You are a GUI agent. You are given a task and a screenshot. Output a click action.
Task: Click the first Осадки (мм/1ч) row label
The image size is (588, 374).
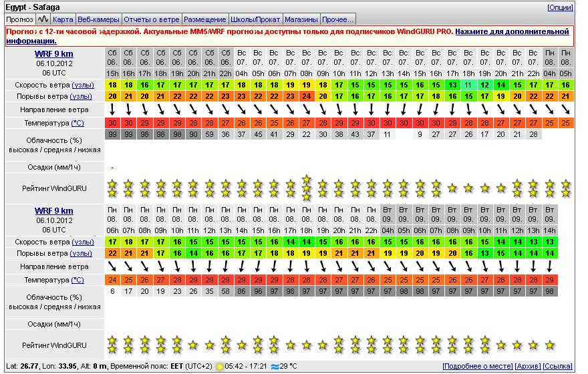(54, 167)
